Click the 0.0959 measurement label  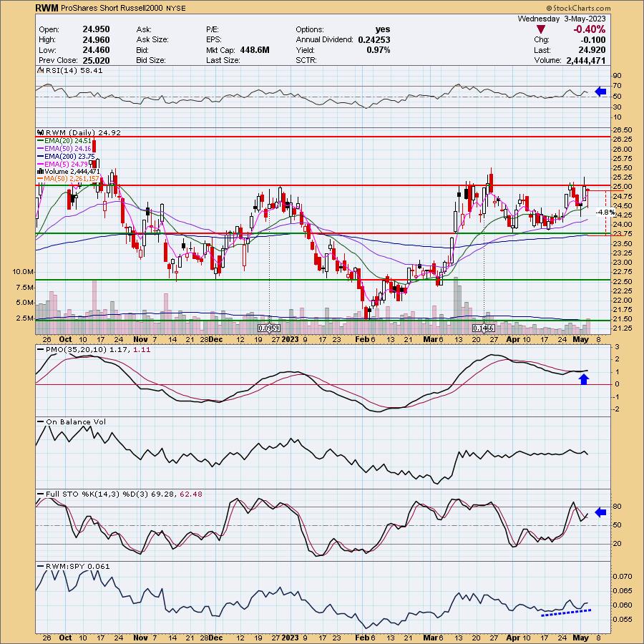(x=269, y=328)
